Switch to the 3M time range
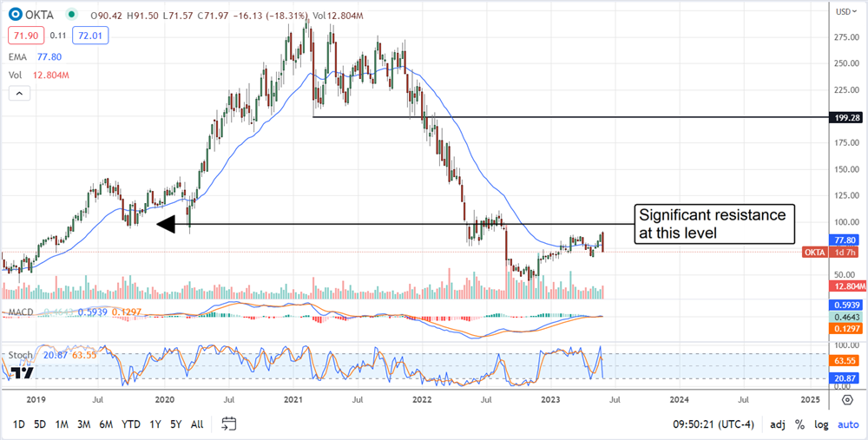 83,424
